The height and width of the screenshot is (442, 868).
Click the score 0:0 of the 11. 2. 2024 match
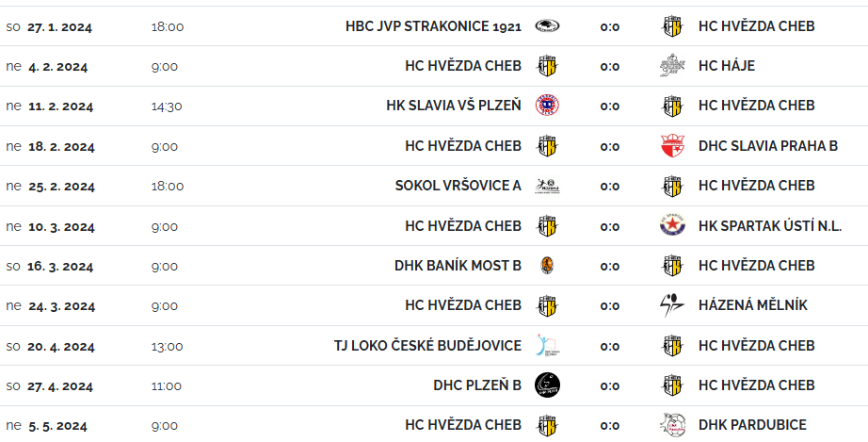pos(609,106)
